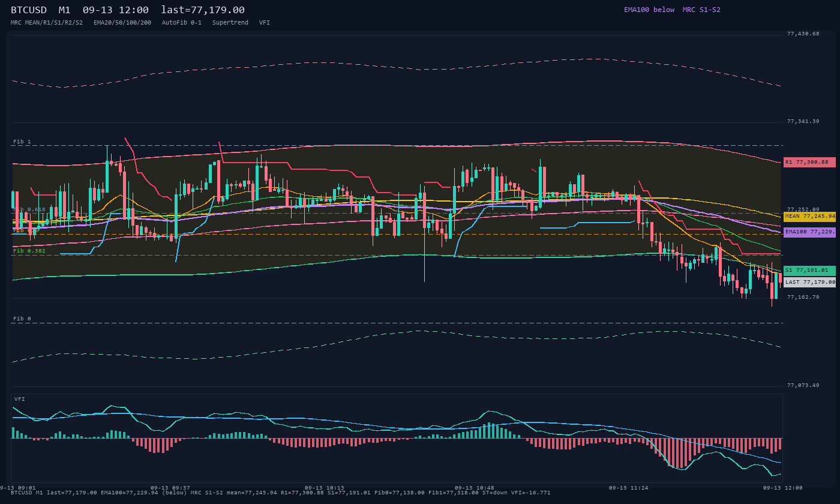Select the EMA20/50/100/200 legend entry
Viewport: 840px width, 504px height.
tap(122, 23)
